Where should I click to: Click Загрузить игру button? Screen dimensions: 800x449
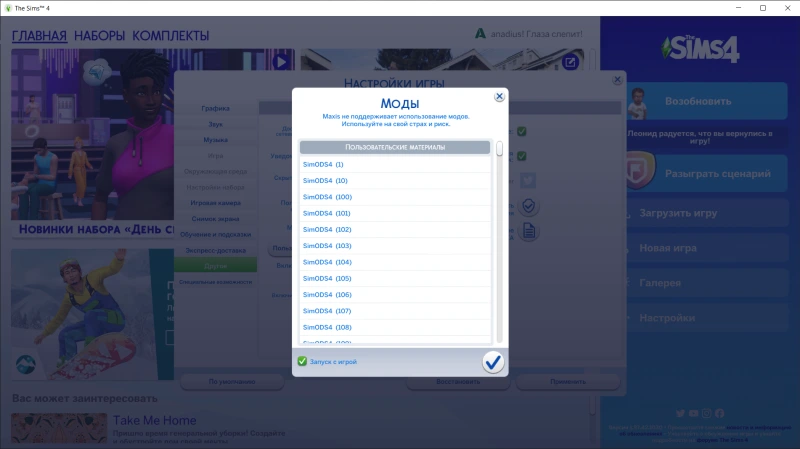coord(707,213)
